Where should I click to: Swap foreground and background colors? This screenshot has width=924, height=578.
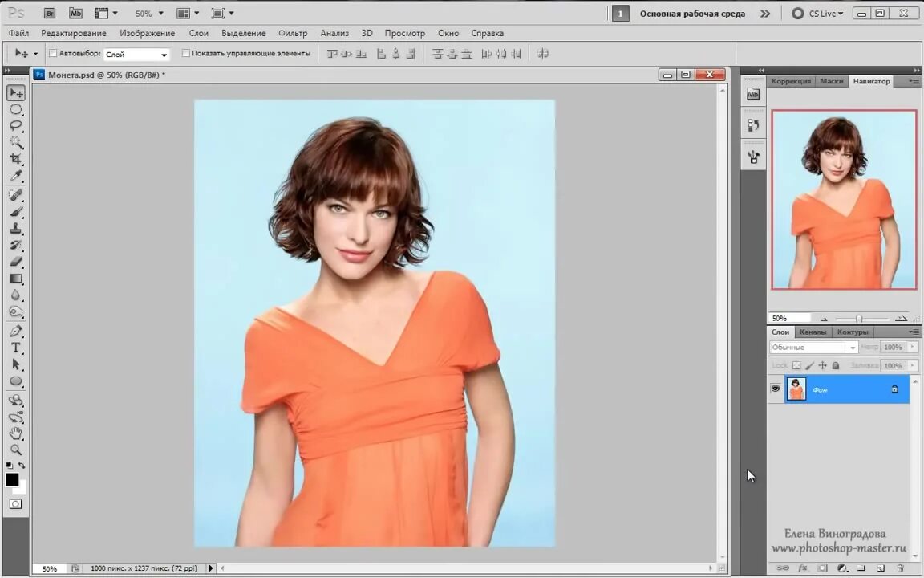[22, 466]
